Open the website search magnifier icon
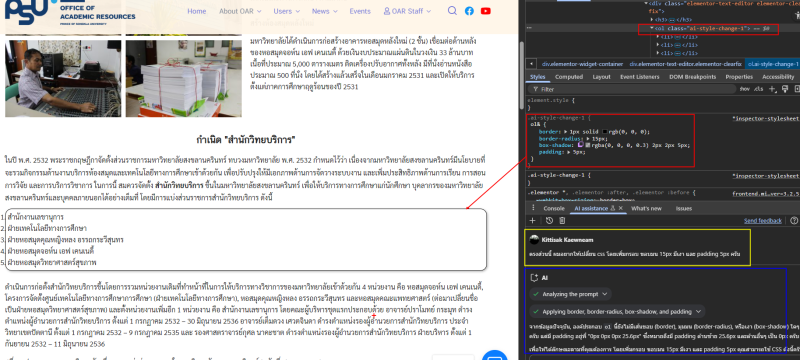The height and width of the screenshot is (360, 800). tap(452, 11)
